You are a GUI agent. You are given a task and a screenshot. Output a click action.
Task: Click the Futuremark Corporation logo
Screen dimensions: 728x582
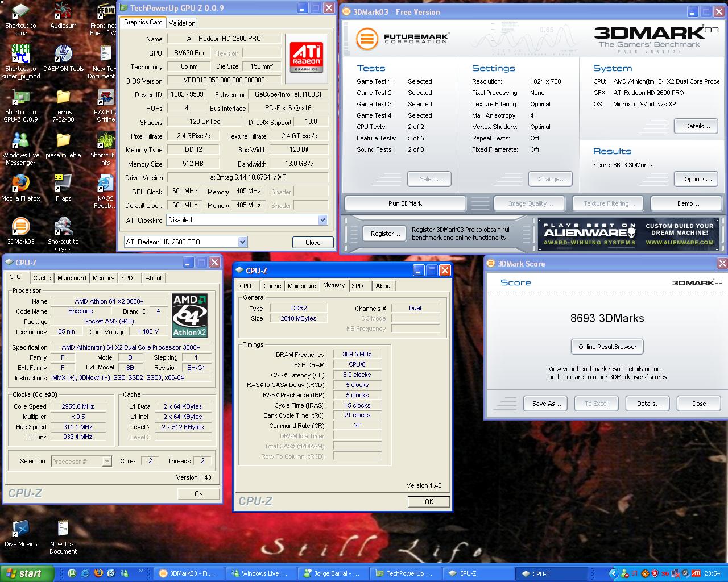[x=403, y=39]
